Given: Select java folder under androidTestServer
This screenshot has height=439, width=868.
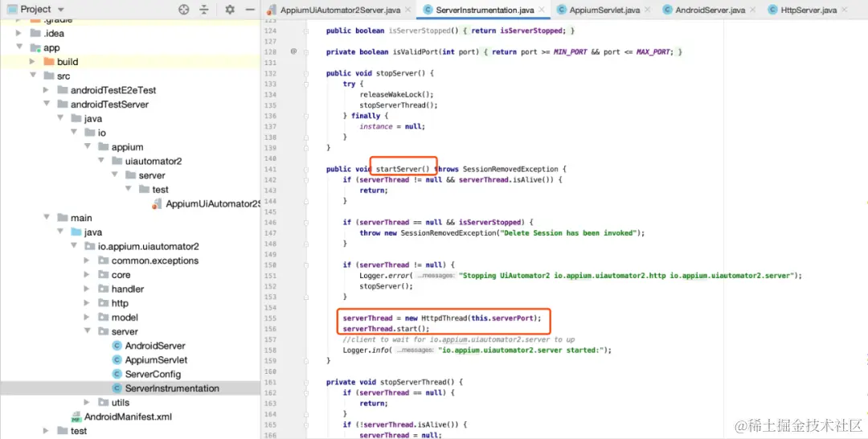Looking at the screenshot, I should point(93,118).
